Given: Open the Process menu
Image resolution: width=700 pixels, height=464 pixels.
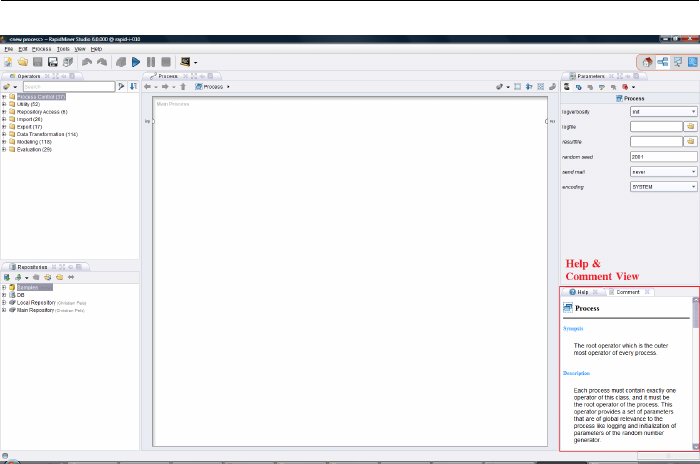Looking at the screenshot, I should 42,49.
